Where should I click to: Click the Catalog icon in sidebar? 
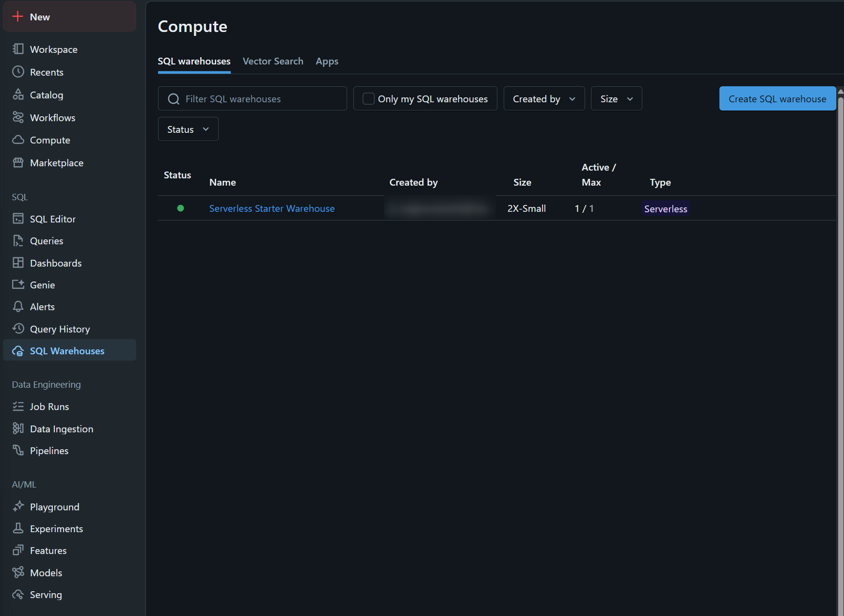click(x=18, y=95)
